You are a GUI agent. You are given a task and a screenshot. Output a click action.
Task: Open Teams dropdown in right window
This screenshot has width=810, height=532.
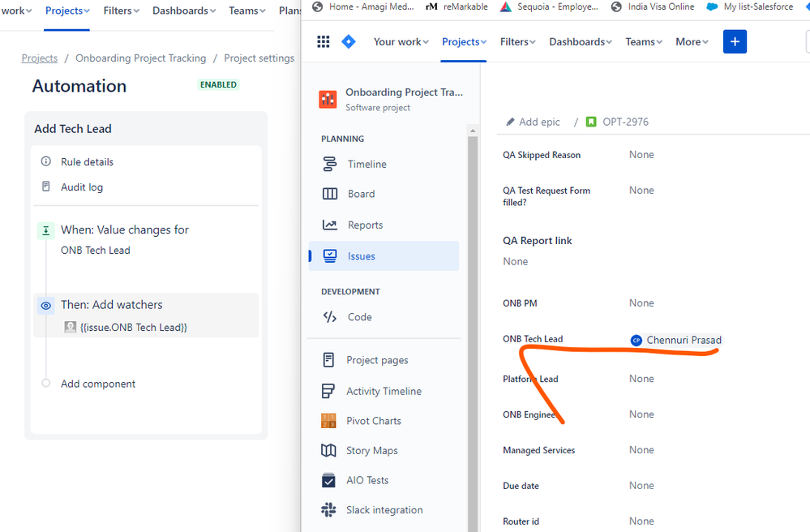click(x=644, y=42)
